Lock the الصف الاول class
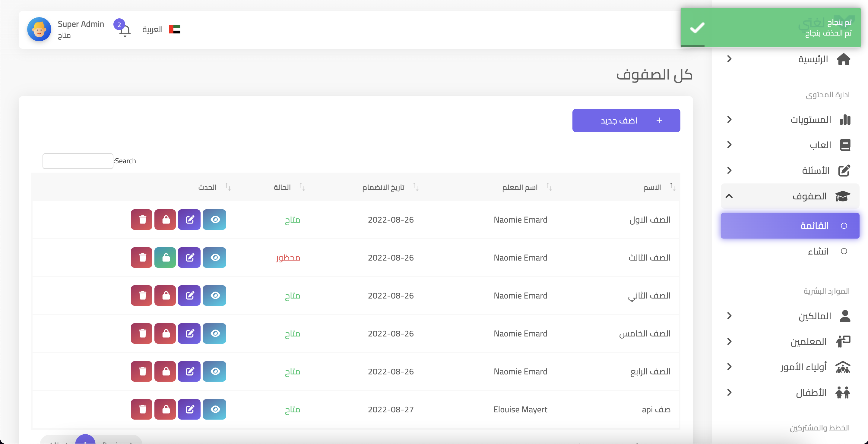 [x=165, y=220]
